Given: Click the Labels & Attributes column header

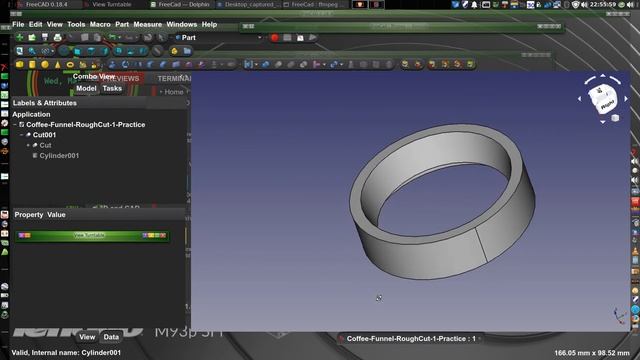Looking at the screenshot, I should click(x=45, y=103).
